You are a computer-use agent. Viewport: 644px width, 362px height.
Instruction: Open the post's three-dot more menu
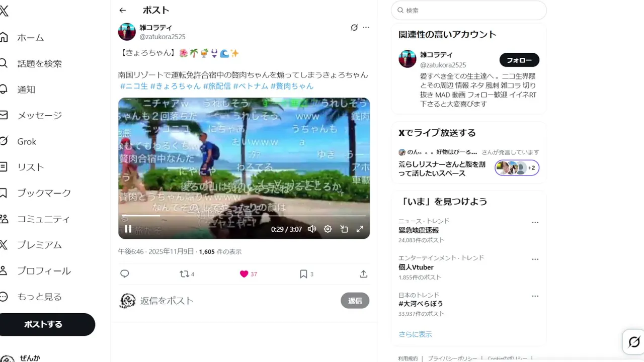click(x=366, y=28)
